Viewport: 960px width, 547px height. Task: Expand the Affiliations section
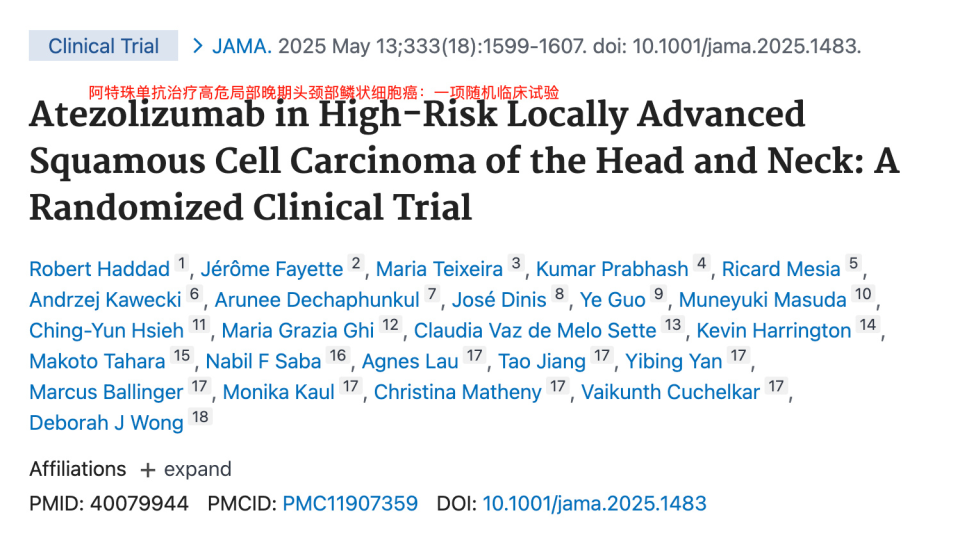coord(197,469)
